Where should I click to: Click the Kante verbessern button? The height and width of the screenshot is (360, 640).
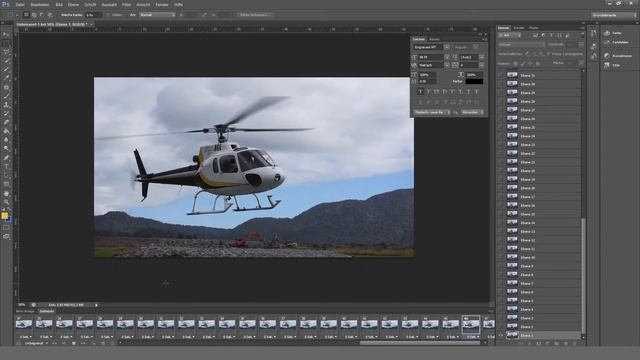coord(255,15)
